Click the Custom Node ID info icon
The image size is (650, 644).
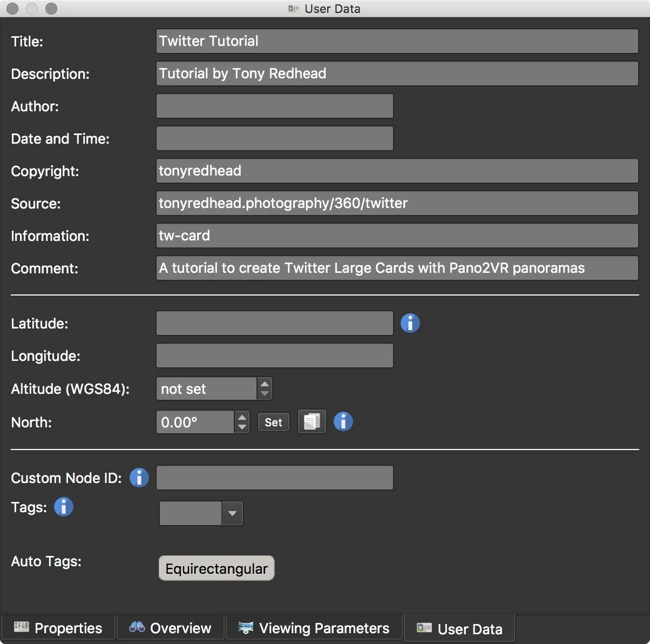pyautogui.click(x=139, y=478)
